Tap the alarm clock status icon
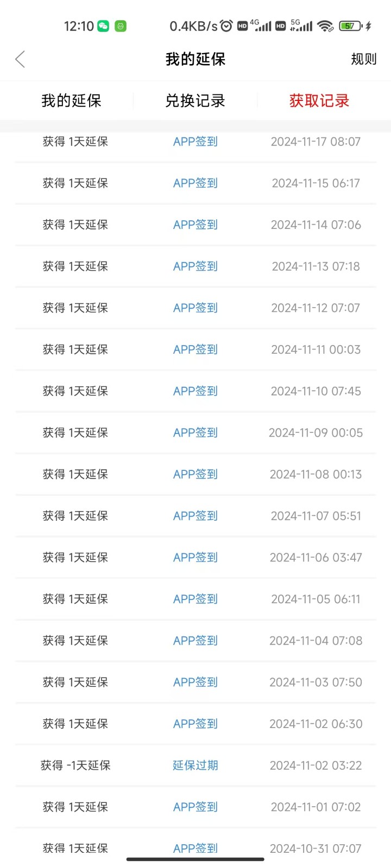 [226, 26]
